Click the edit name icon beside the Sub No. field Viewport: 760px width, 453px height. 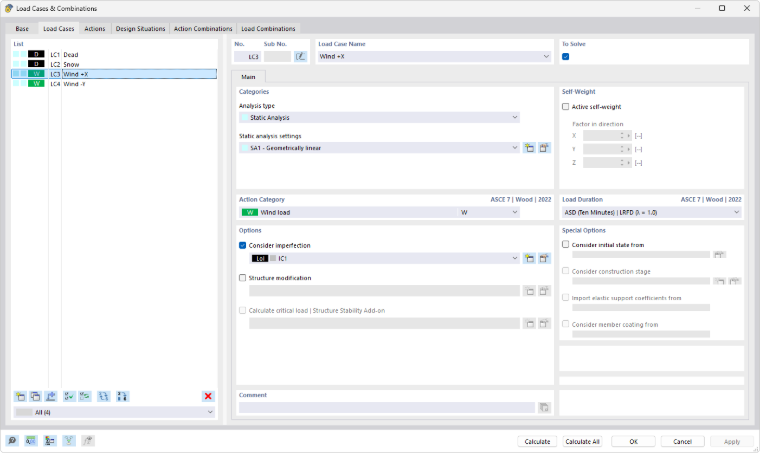301,56
